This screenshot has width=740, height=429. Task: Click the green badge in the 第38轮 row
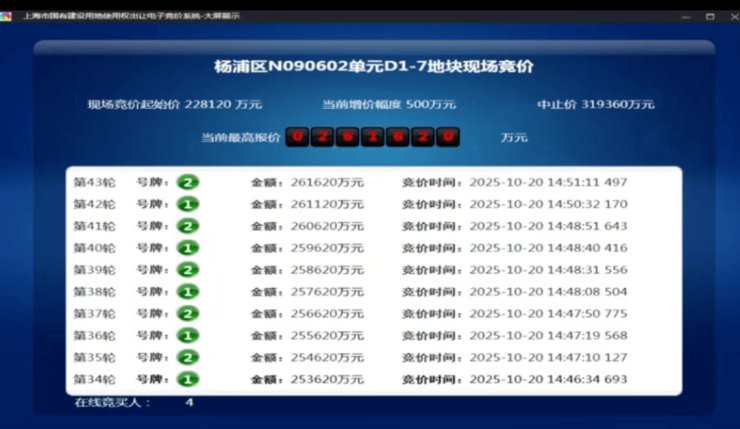pos(188,292)
